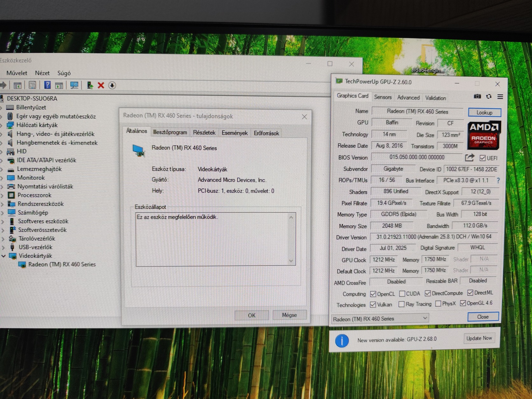Click the device status box scroll down arrow

(x=291, y=261)
